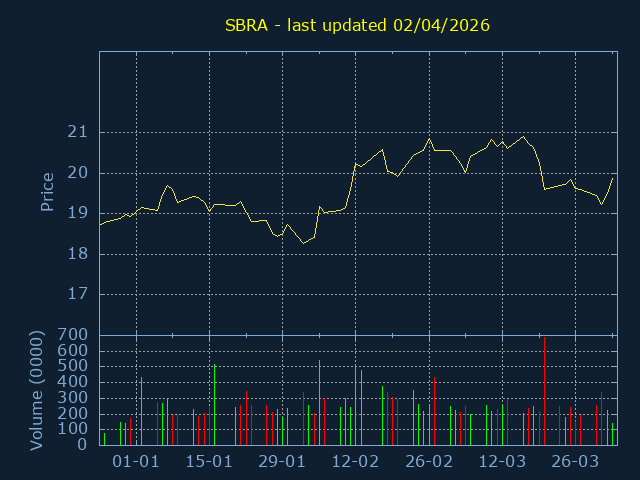Select the 26-02 date label
Viewport: 640px width, 480px height.
point(429,462)
